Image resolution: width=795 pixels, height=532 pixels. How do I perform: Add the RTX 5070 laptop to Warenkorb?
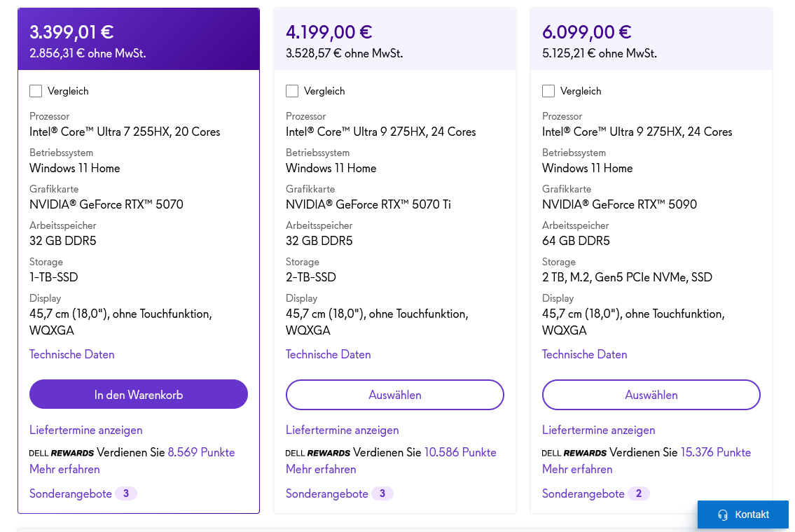139,395
